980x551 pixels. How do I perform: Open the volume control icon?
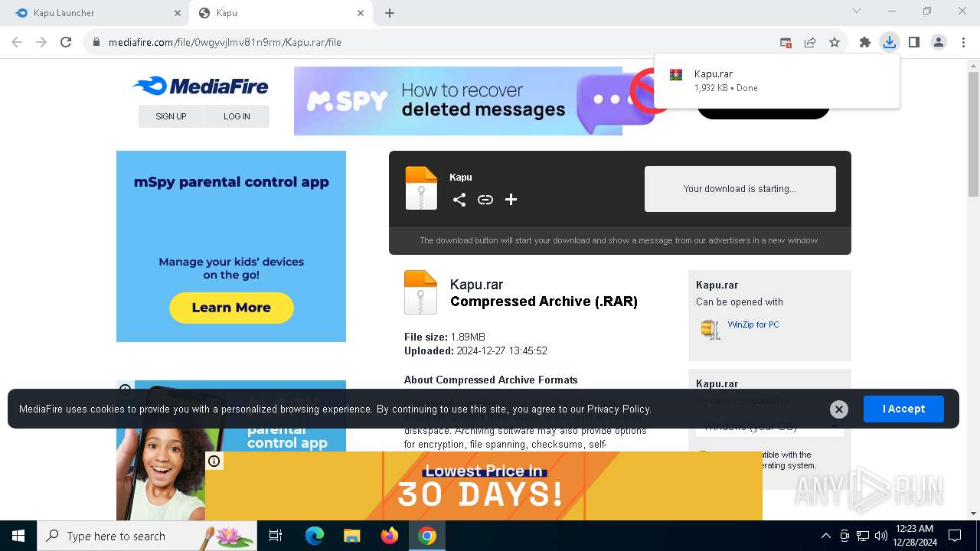coord(881,536)
